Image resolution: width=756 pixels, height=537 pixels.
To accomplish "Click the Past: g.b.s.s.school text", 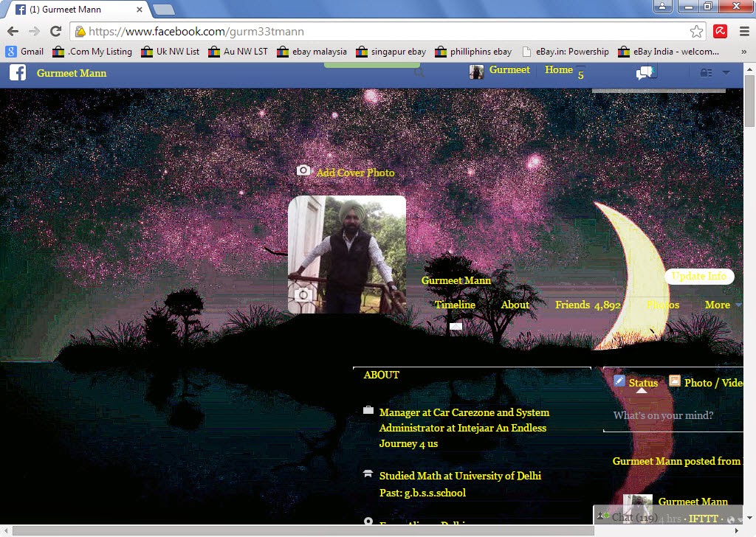I will coord(422,493).
